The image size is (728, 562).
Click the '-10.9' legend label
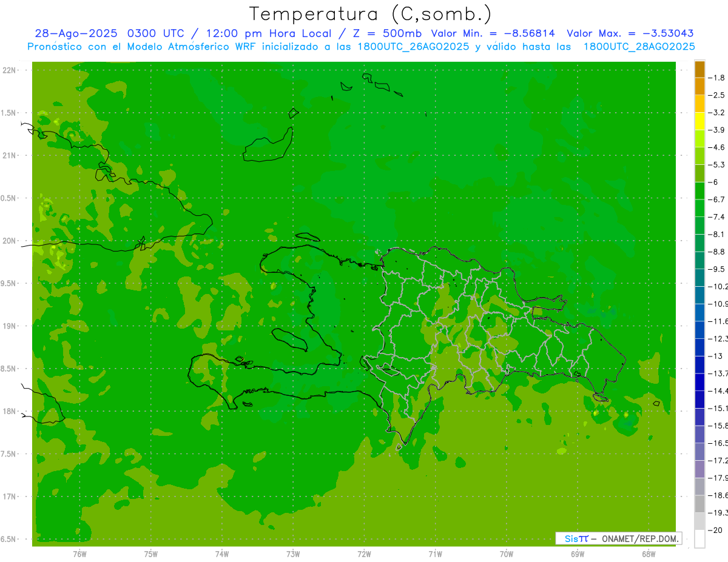click(x=718, y=304)
